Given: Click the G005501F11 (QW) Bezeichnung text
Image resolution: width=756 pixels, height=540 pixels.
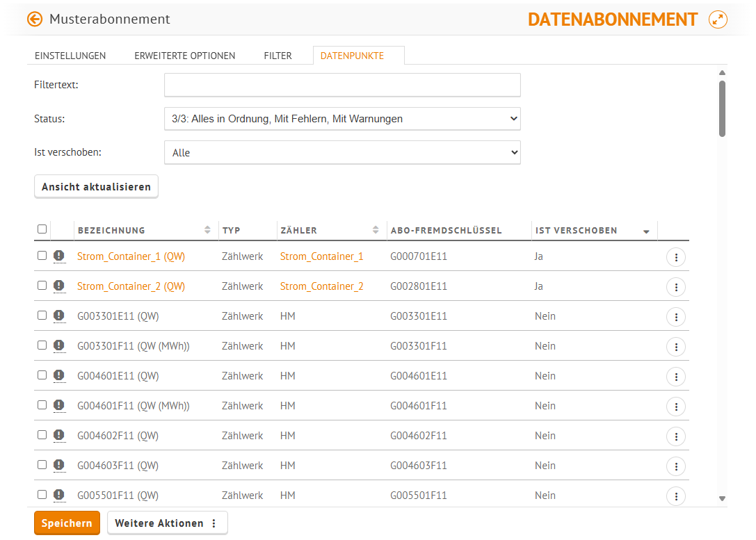Looking at the screenshot, I should pyautogui.click(x=118, y=496).
